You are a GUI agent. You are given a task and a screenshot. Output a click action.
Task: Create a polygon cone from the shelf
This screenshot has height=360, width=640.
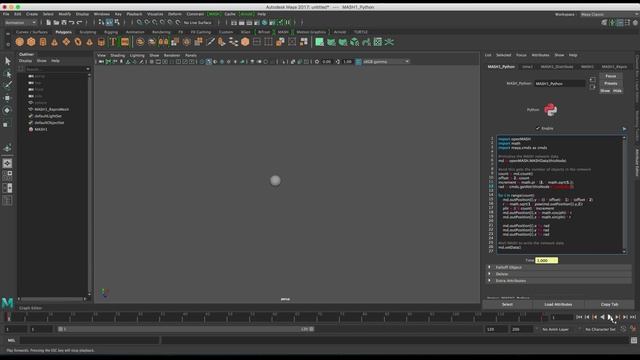click(x=54, y=42)
